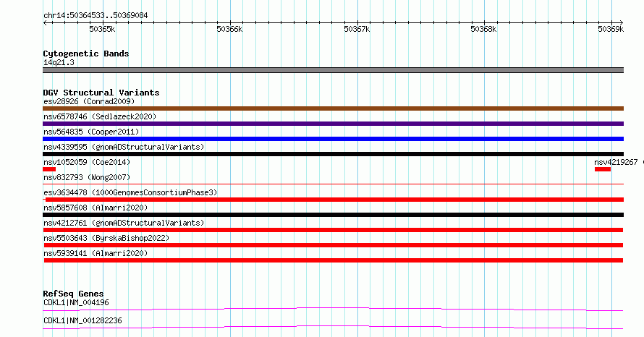Click the 50369k ruler tick label
Screen dimensions: 644x337
611,29
